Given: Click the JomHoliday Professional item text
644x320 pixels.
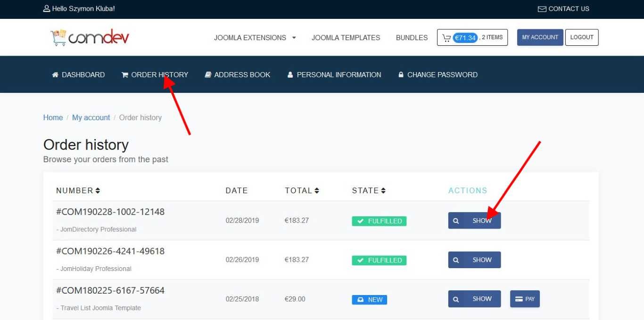Looking at the screenshot, I should (x=94, y=269).
